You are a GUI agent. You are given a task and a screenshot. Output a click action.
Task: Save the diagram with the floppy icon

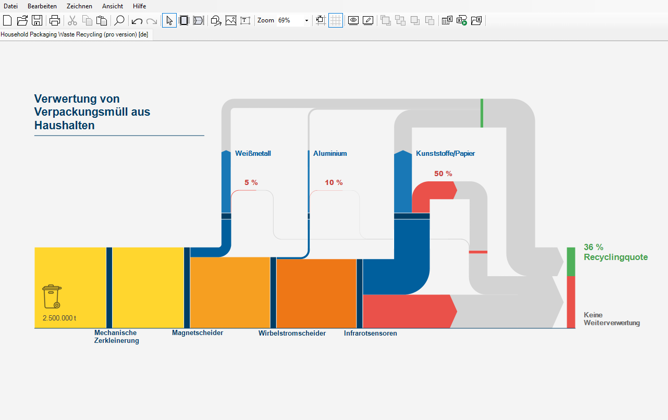point(37,20)
